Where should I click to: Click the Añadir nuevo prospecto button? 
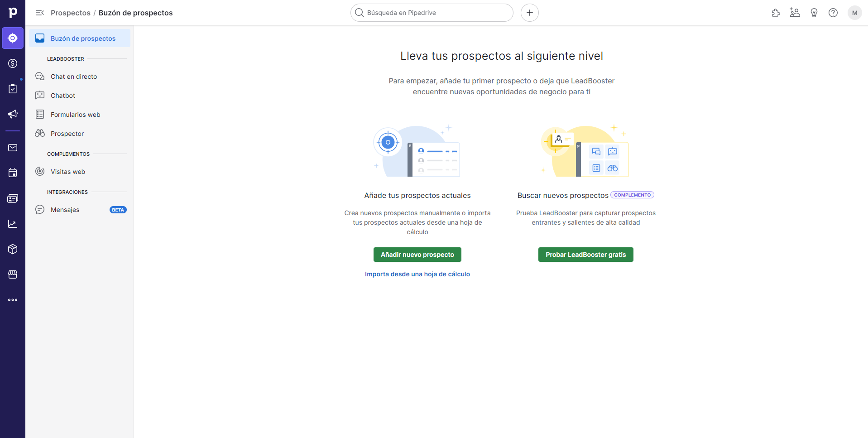tap(417, 255)
